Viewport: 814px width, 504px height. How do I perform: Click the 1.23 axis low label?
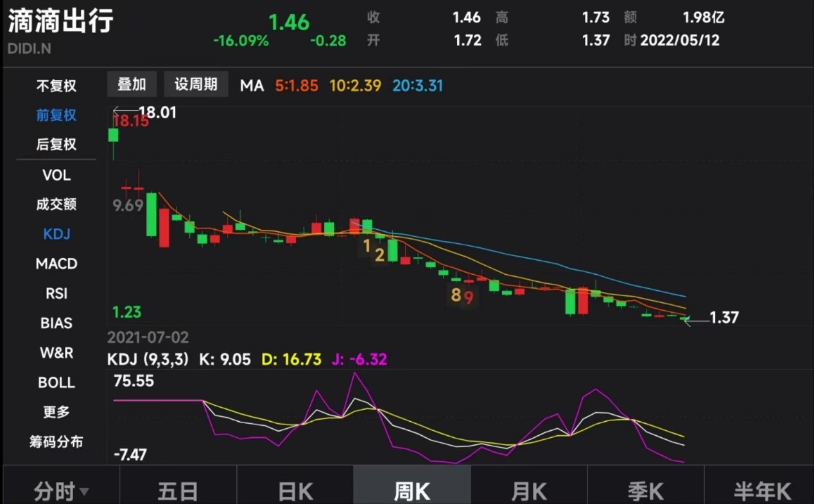(x=127, y=313)
